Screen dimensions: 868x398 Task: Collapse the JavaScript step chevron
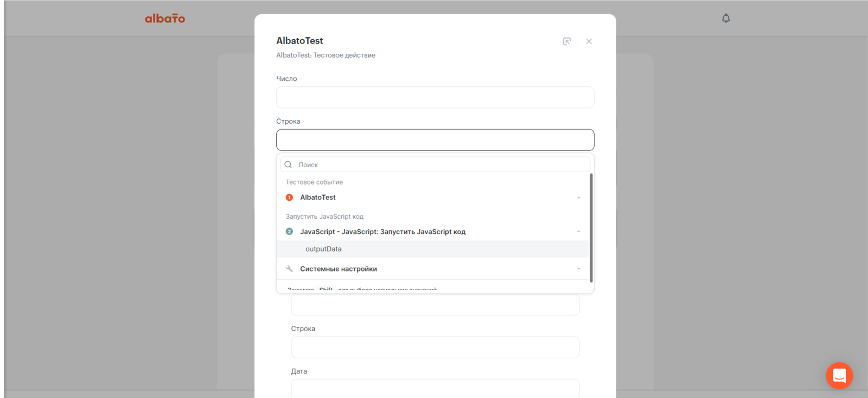click(x=578, y=232)
